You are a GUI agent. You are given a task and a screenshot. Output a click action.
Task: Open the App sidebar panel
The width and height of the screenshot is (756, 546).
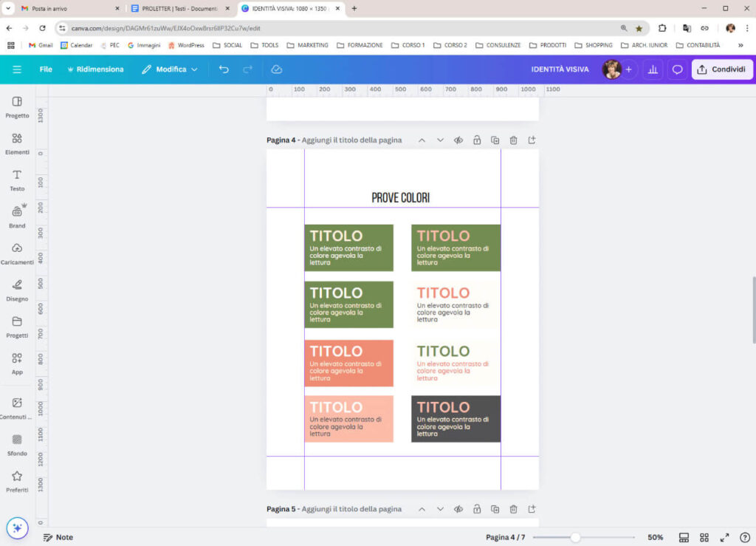[x=18, y=364]
